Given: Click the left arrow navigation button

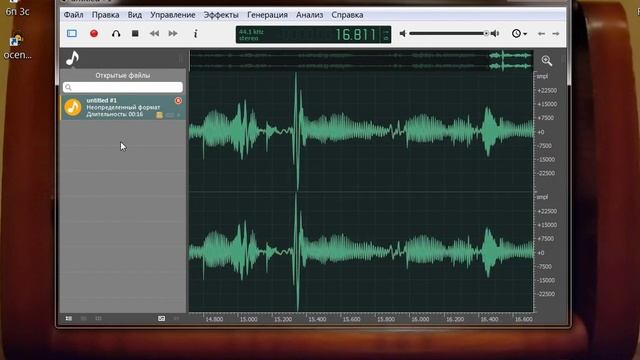Looking at the screenshot, I should (541, 34).
